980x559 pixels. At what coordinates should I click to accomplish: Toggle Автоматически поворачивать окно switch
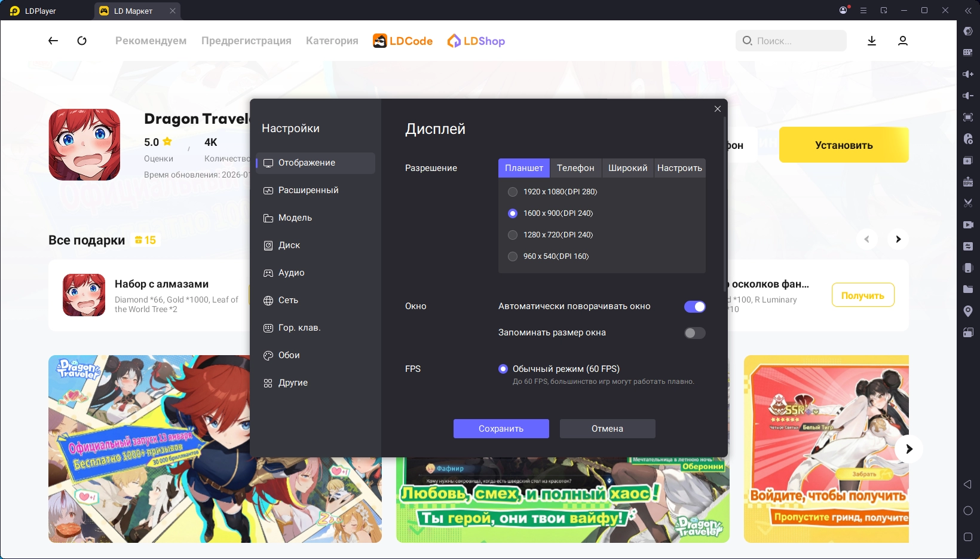[695, 307]
